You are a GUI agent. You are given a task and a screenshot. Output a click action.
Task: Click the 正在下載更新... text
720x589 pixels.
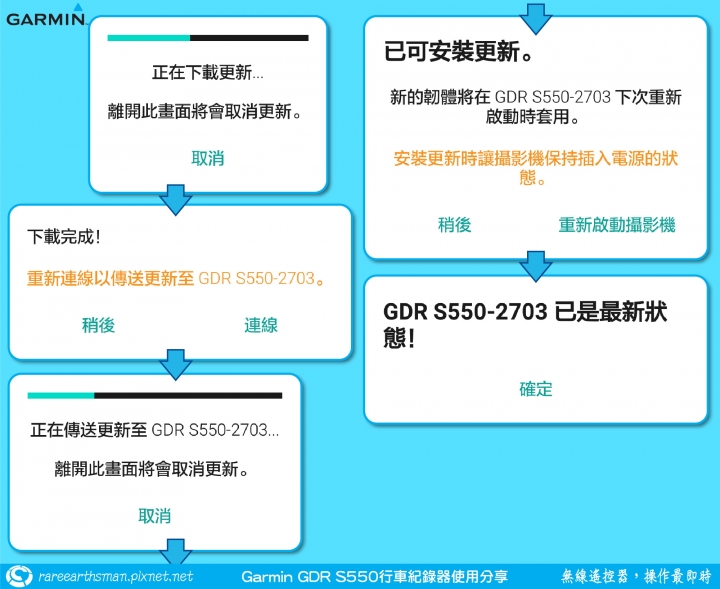click(x=208, y=73)
